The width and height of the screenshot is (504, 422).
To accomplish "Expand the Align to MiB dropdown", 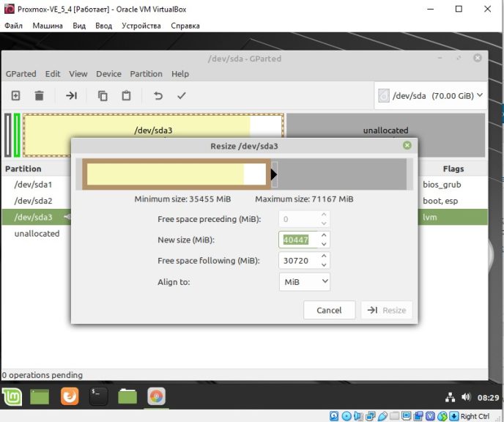I will coord(305,282).
